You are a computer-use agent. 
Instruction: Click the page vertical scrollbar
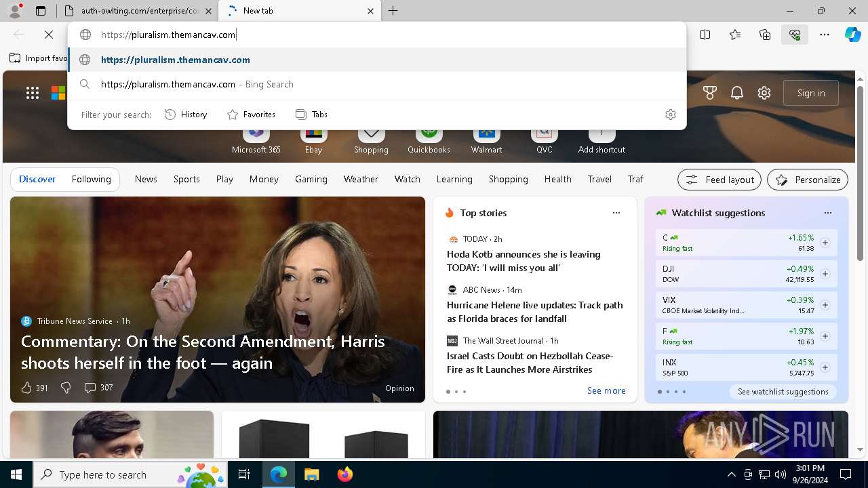click(x=861, y=173)
